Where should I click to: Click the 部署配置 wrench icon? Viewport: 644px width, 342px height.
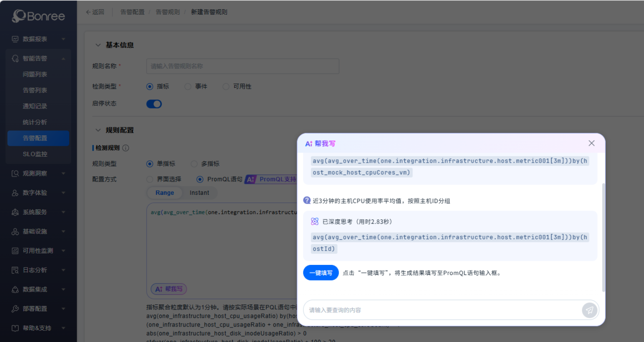[x=15, y=309]
